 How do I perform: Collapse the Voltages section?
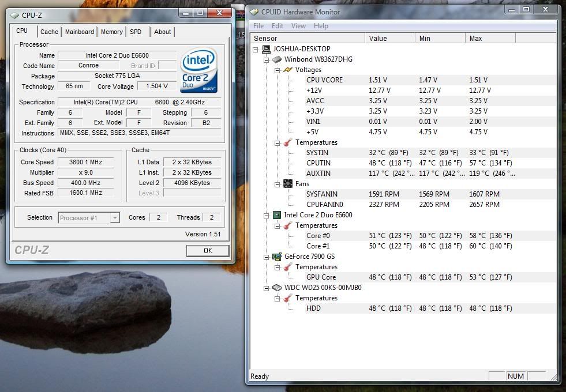pyautogui.click(x=277, y=70)
